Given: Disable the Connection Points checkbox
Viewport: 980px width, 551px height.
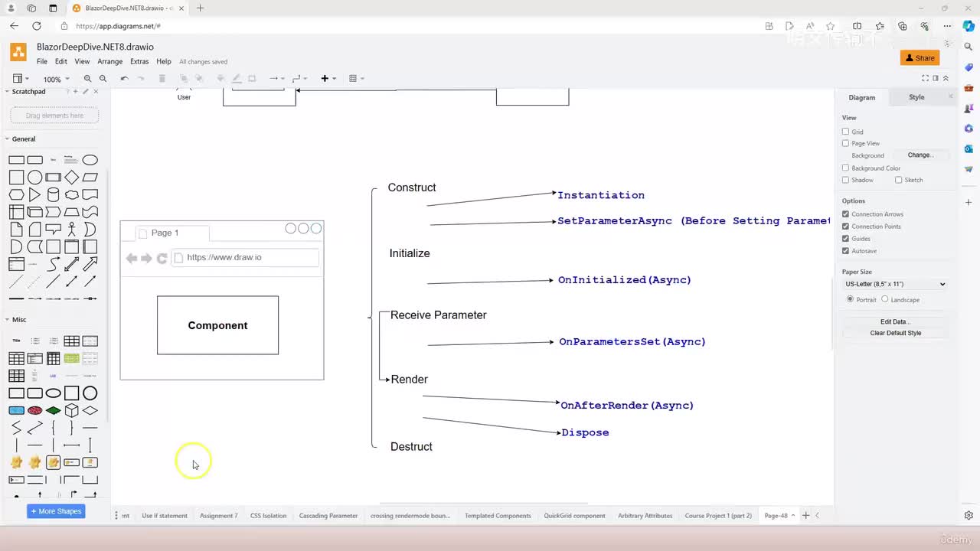Looking at the screenshot, I should coord(845,227).
